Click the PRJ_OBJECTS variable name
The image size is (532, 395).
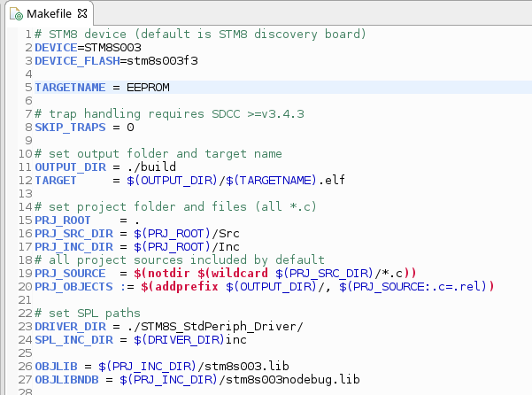pyautogui.click(x=73, y=287)
